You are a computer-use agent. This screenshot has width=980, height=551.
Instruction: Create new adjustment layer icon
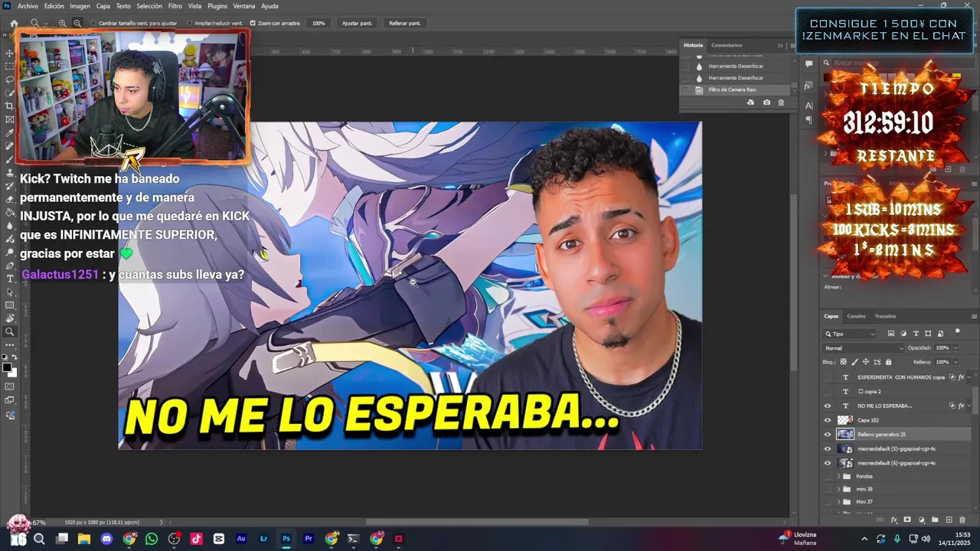(x=921, y=520)
